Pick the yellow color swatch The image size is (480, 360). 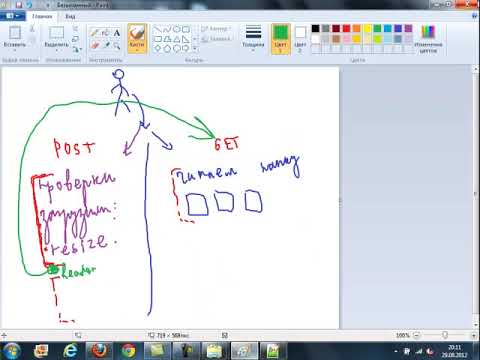click(x=367, y=29)
